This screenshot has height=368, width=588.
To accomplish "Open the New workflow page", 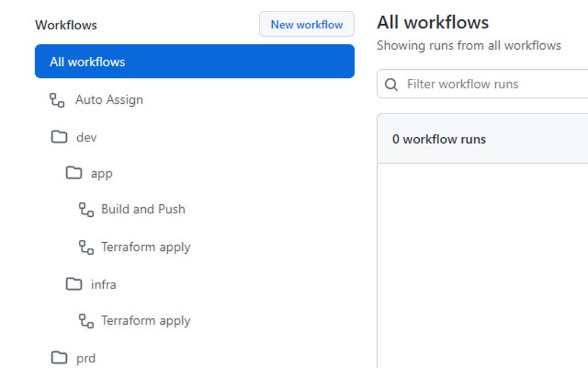I will [x=307, y=24].
